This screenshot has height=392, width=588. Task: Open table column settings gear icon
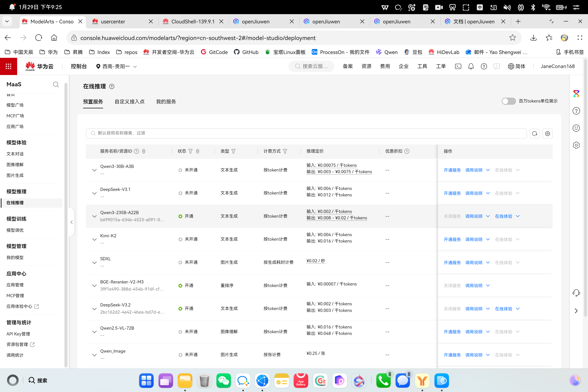click(x=547, y=133)
